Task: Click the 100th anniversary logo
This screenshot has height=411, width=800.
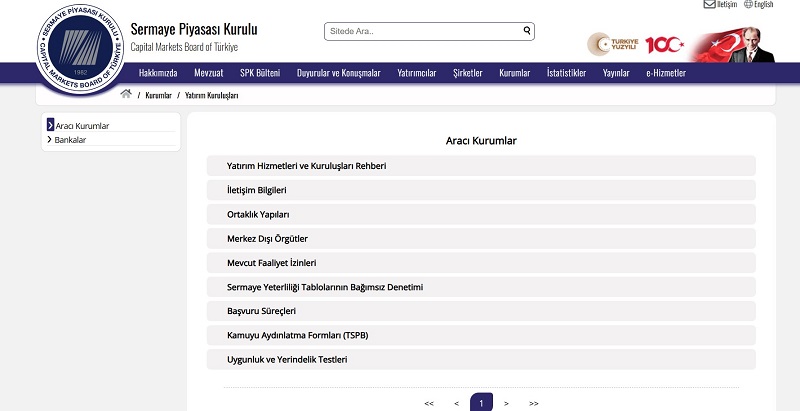Action: tap(664, 45)
